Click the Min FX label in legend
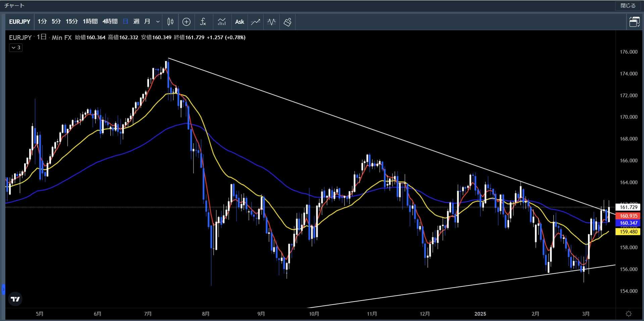 click(x=62, y=38)
